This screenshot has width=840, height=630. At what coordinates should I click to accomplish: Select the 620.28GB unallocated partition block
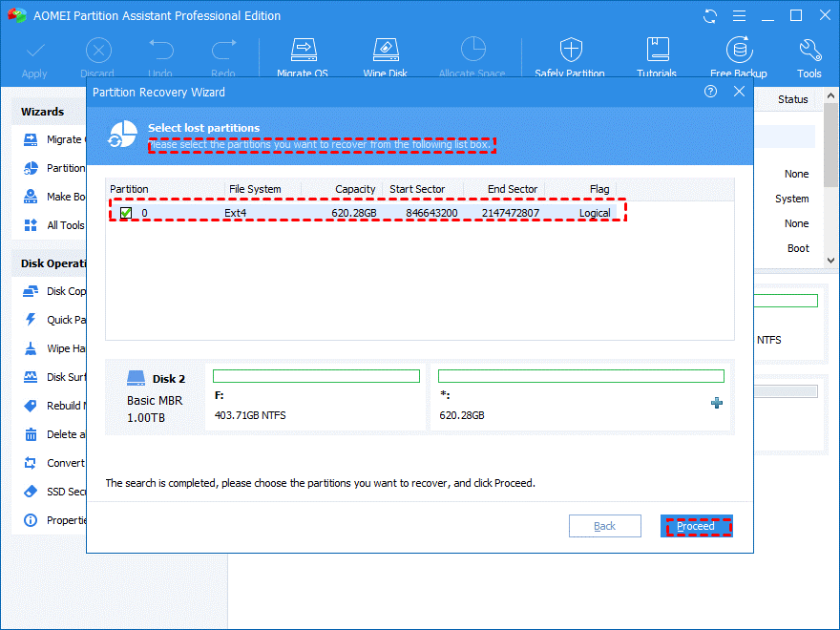580,397
